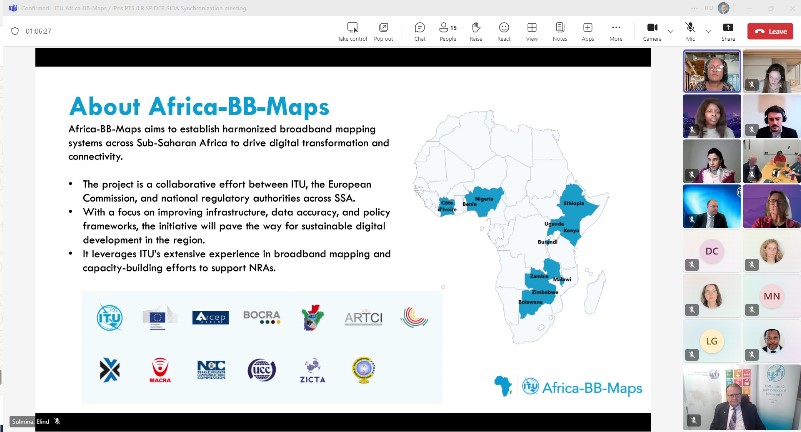Expand the Camera options dropdown arrow

pos(670,31)
